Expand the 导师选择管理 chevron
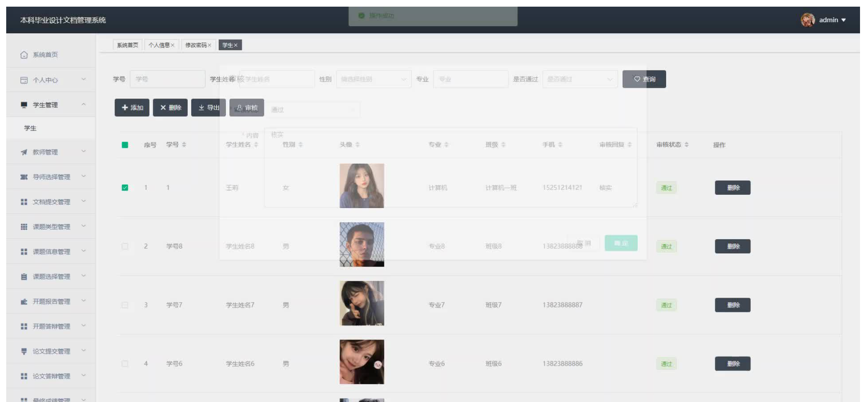Screen dimensions: 868x402 (83, 177)
